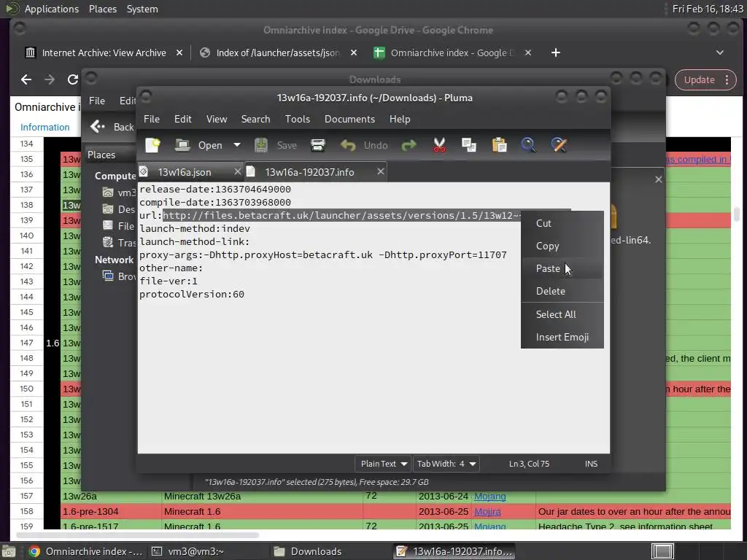The height and width of the screenshot is (560, 747).
Task: Click the Find magnifier icon in toolbar
Action: (x=528, y=145)
